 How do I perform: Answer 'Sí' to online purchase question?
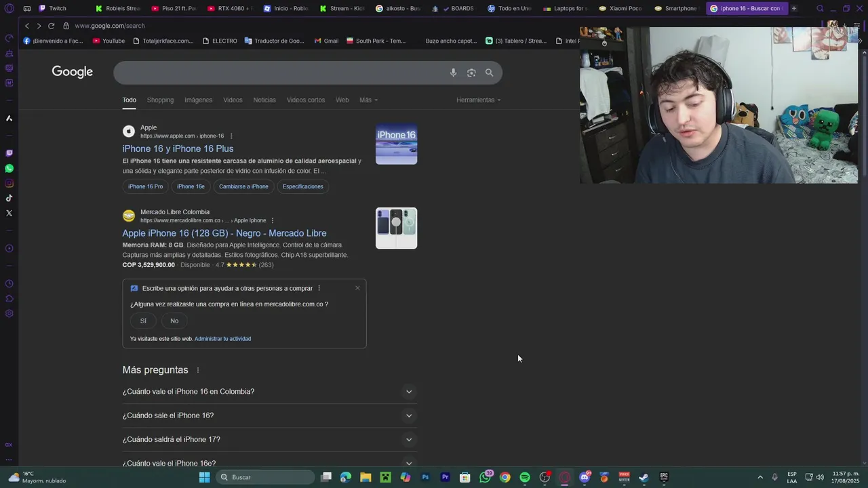coord(143,321)
